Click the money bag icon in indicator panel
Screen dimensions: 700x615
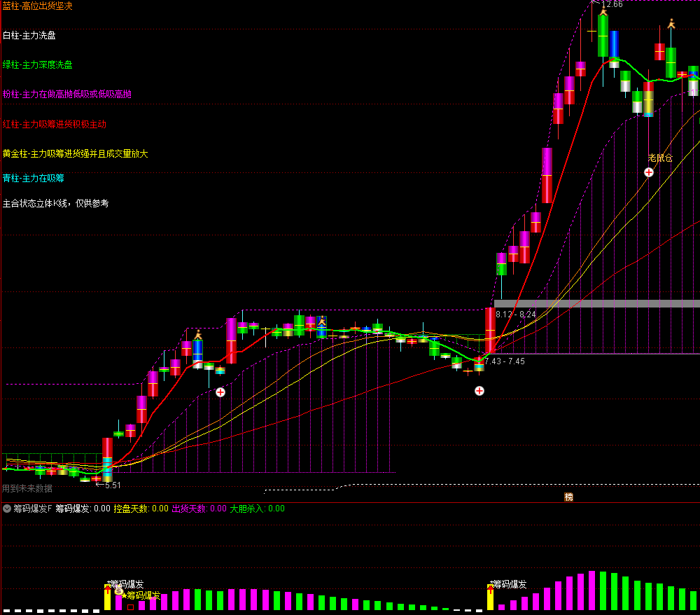point(118,591)
